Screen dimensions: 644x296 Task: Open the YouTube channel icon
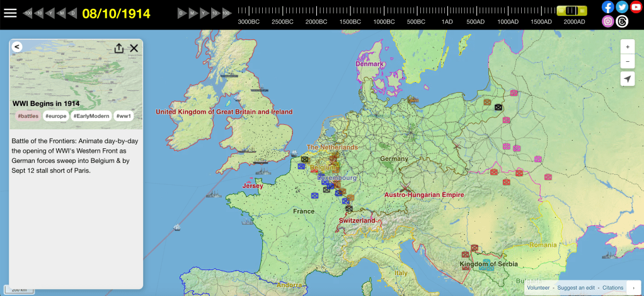click(636, 7)
